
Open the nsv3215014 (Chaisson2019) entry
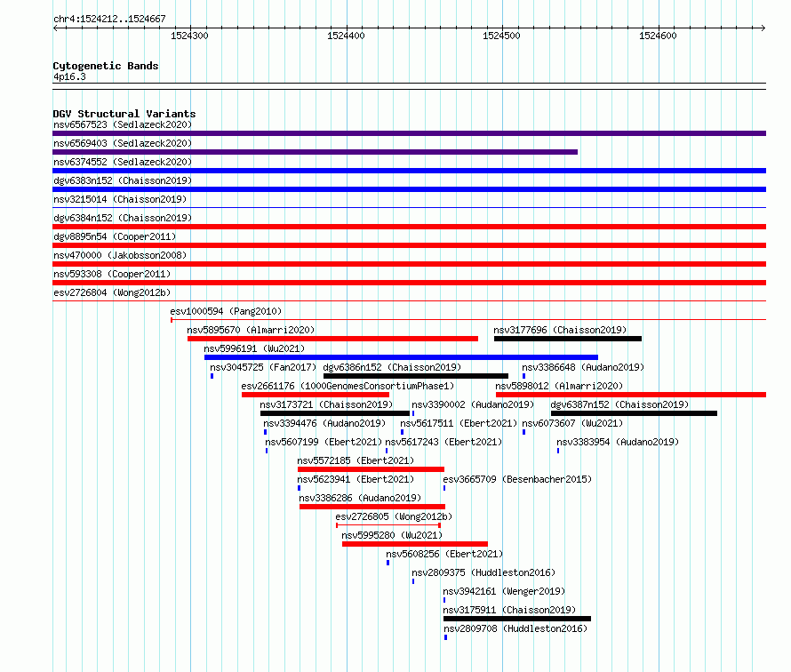120,199
